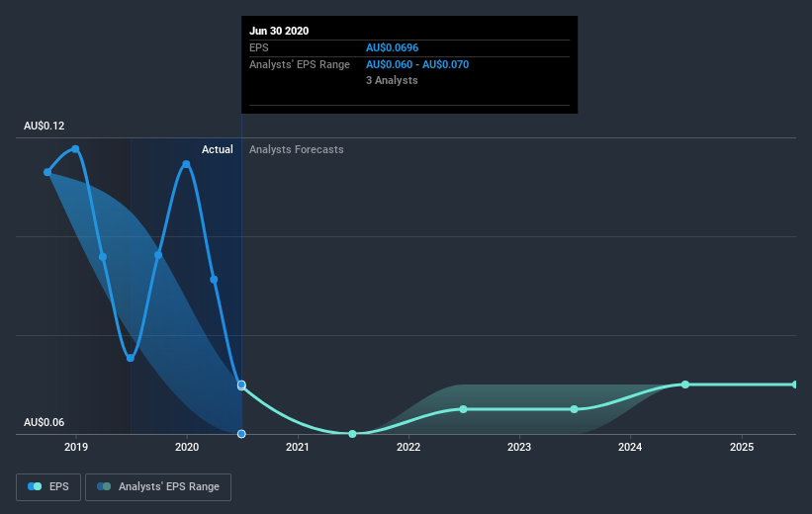Click the 2023 x-axis label
Image resolution: width=812 pixels, height=514 pixels.
(519, 447)
